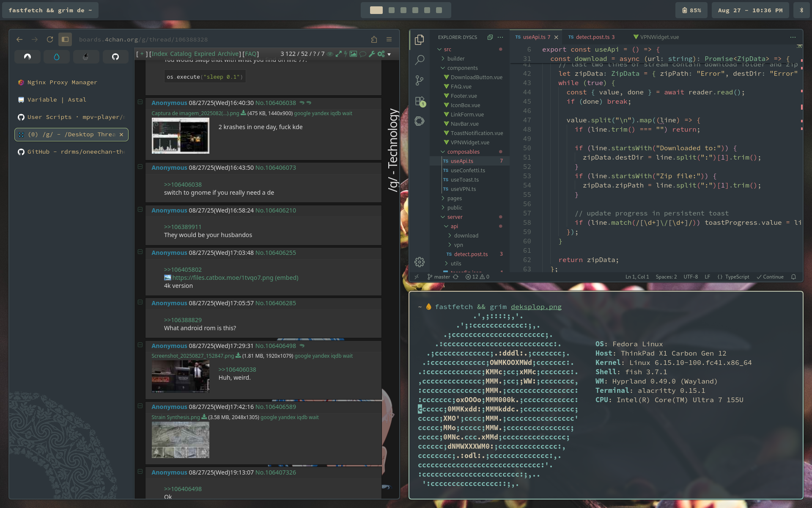Switch to the detect.post.ts editor tab
Screen dimensions: 812x508
(592, 37)
